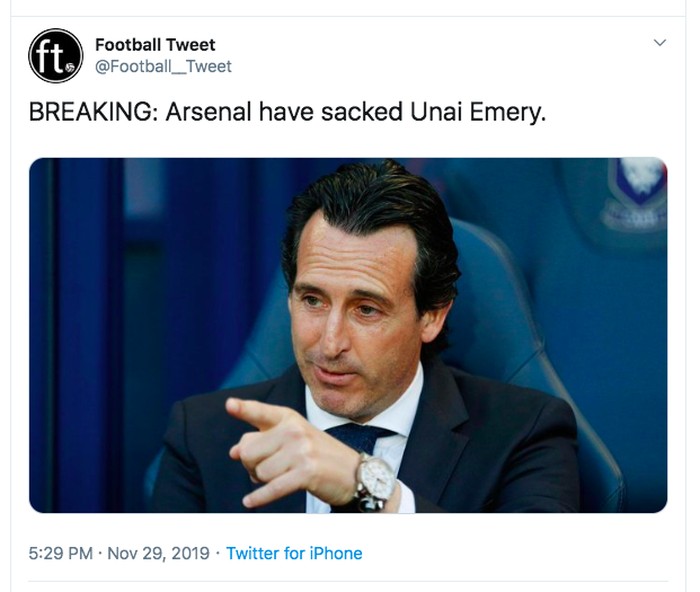Click the wristwatch in the photo

point(376,480)
